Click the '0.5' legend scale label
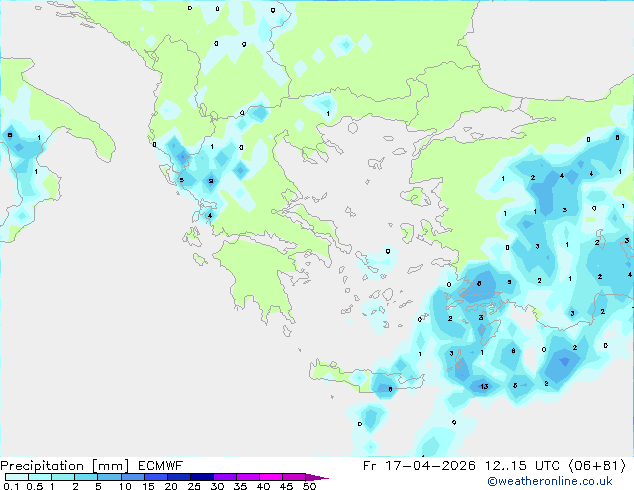The height and width of the screenshot is (490, 634). [x=35, y=486]
